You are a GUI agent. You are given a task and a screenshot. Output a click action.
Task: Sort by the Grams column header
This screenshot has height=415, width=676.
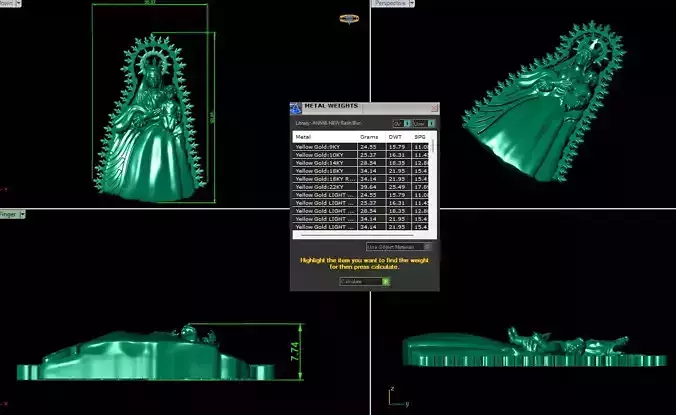[x=372, y=137]
